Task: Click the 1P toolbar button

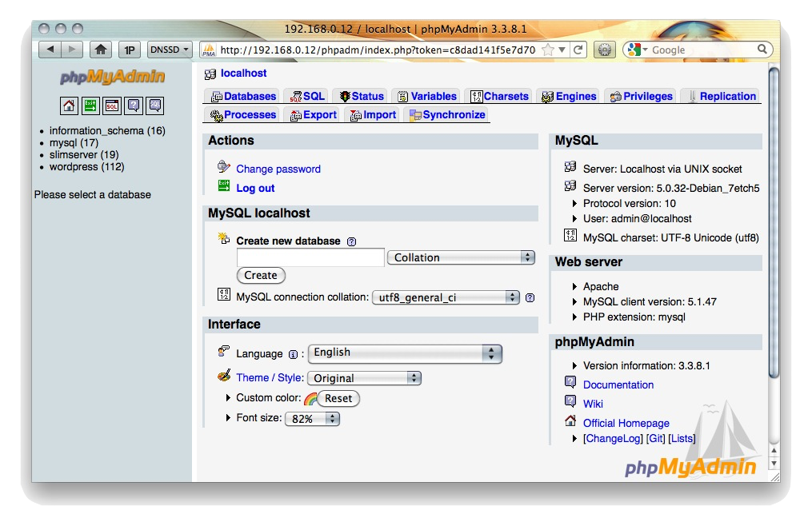Action: pos(130,50)
